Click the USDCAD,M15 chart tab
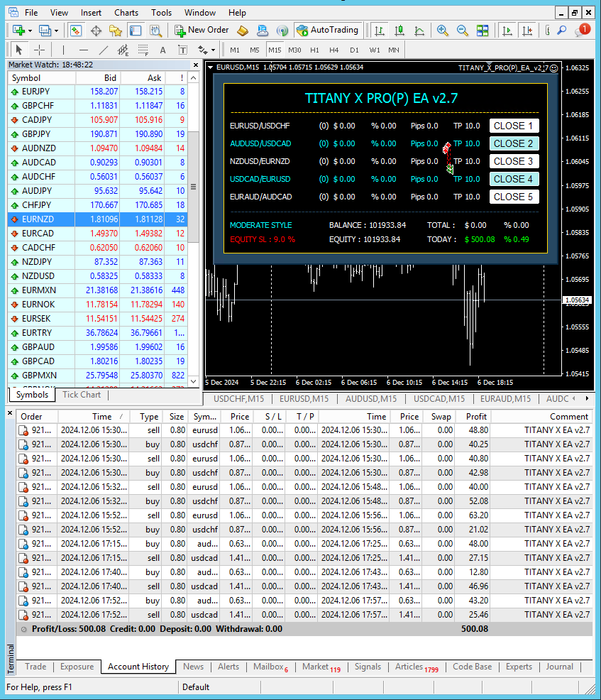Image resolution: width=601 pixels, height=700 pixels. pyautogui.click(x=439, y=399)
